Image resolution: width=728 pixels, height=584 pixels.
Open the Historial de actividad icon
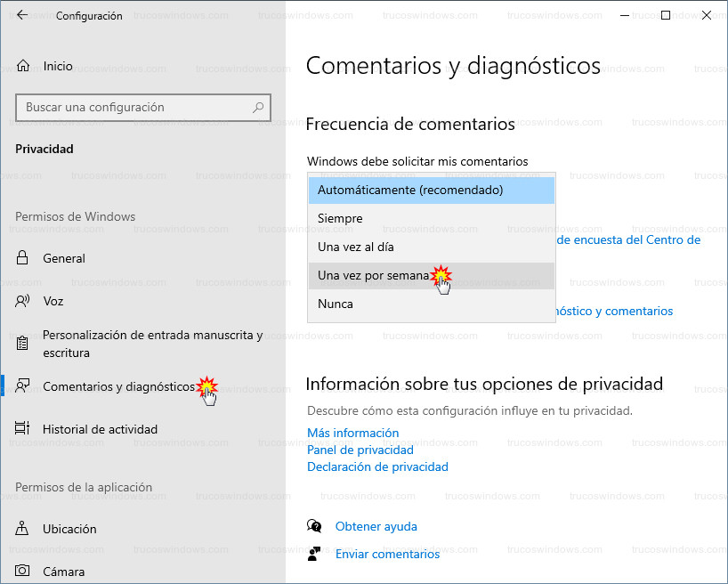coord(22,428)
